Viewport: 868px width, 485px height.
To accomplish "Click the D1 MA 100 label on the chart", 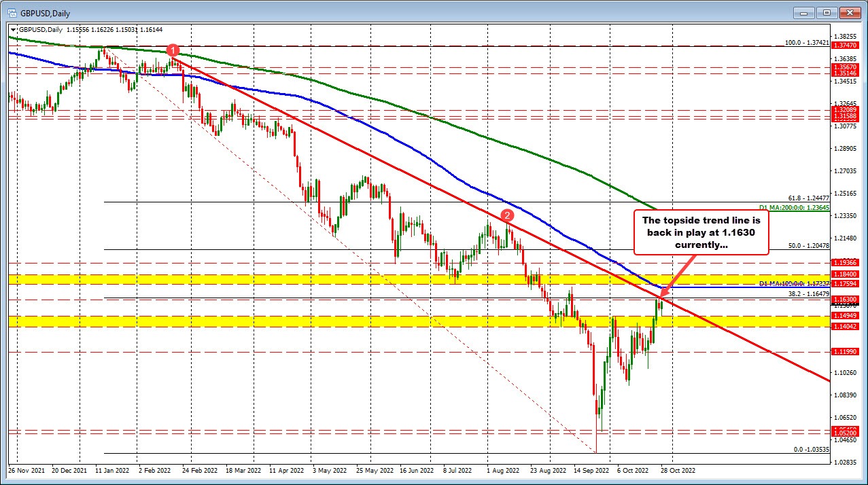I will click(793, 282).
